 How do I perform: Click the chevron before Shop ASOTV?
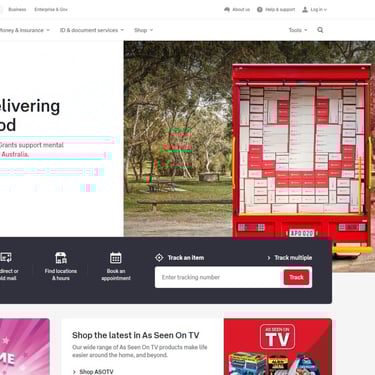point(74,372)
